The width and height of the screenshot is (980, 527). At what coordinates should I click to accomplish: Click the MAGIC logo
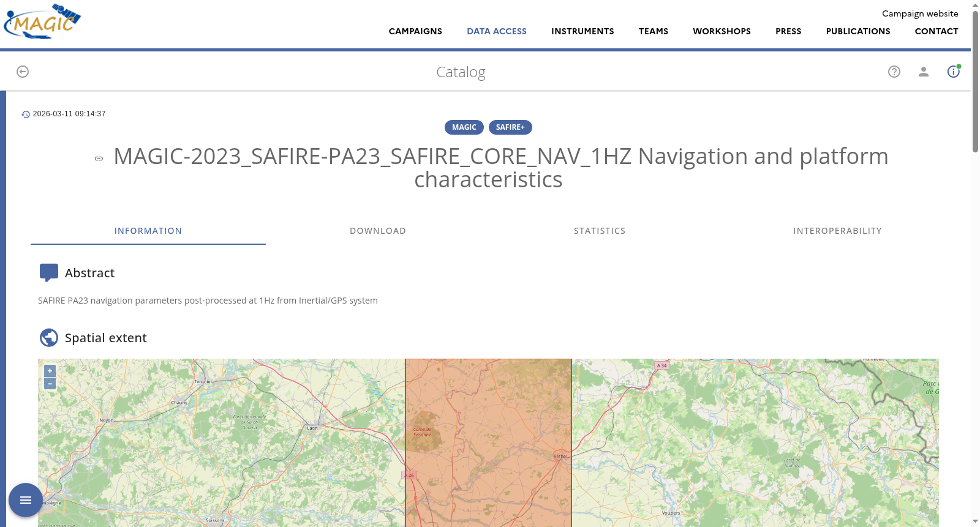pos(42,22)
